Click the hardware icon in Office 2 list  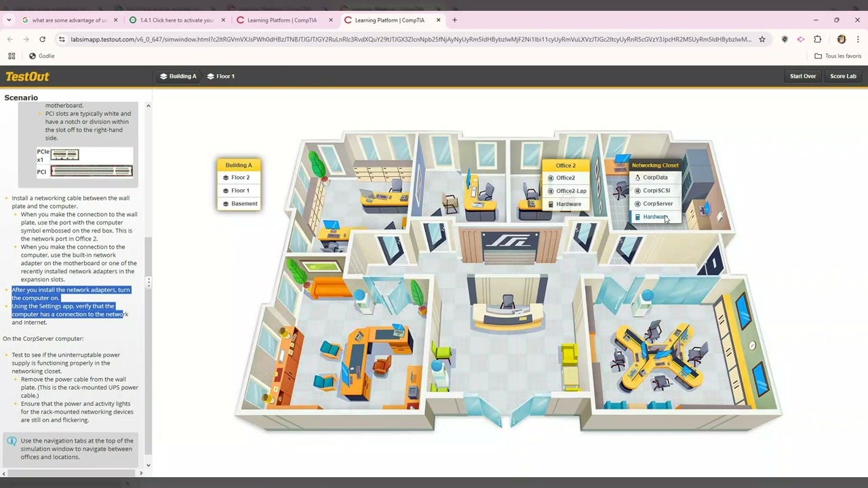tap(551, 204)
